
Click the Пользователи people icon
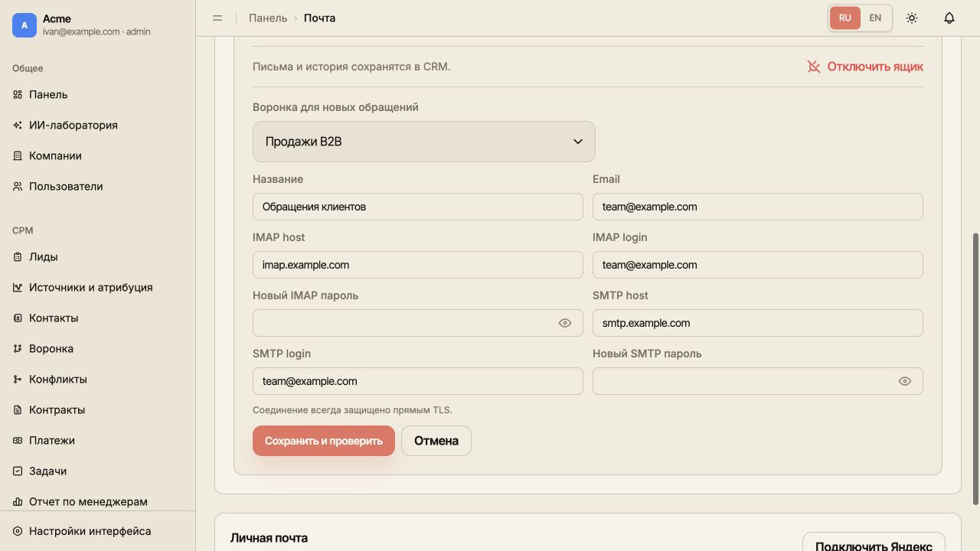(18, 186)
